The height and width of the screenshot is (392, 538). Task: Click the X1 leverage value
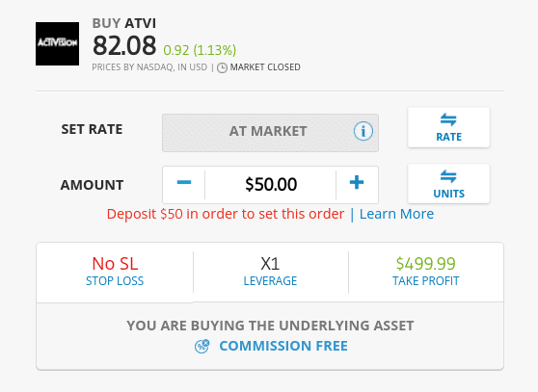click(x=270, y=264)
